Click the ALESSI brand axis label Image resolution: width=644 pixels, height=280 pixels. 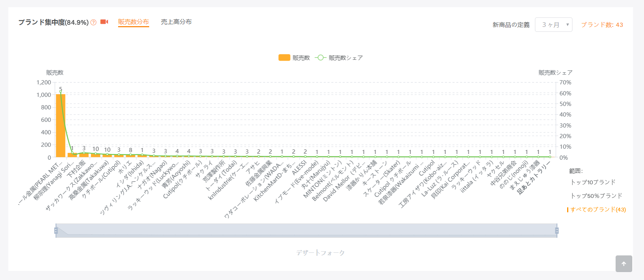click(299, 168)
